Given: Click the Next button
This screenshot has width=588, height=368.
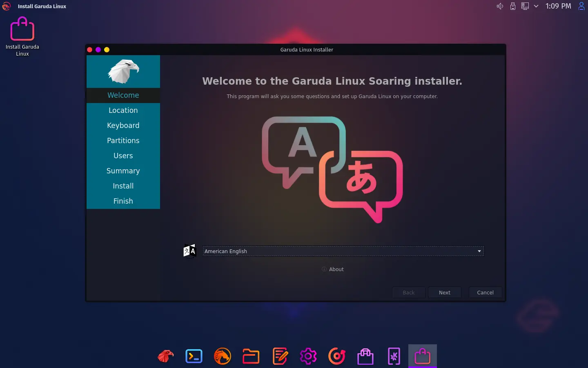Looking at the screenshot, I should tap(445, 292).
